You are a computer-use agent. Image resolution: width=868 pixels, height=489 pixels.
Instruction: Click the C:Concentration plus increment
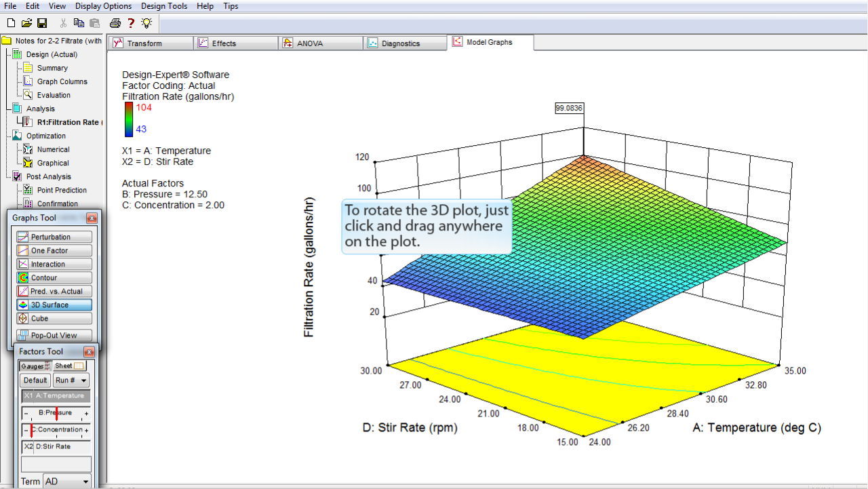point(86,430)
